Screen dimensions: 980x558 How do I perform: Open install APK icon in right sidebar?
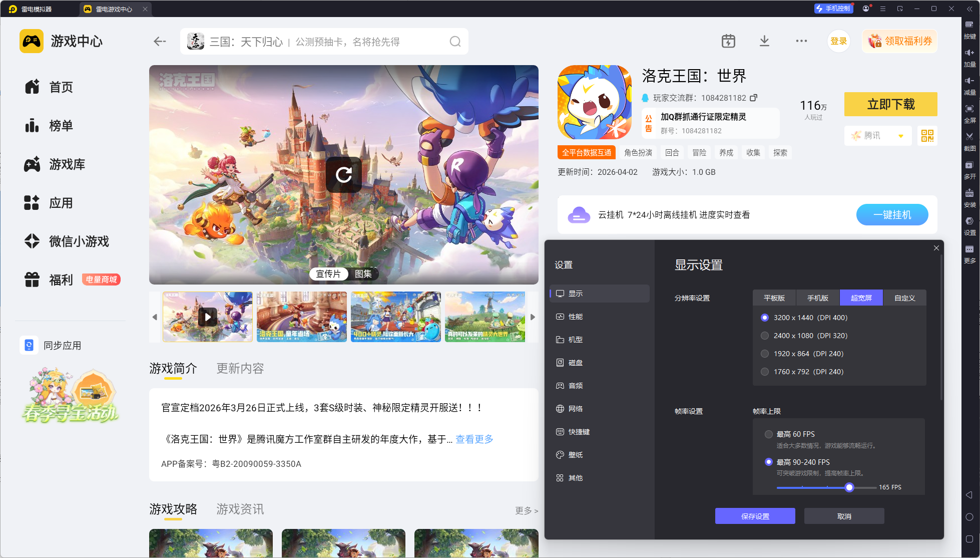(x=969, y=193)
